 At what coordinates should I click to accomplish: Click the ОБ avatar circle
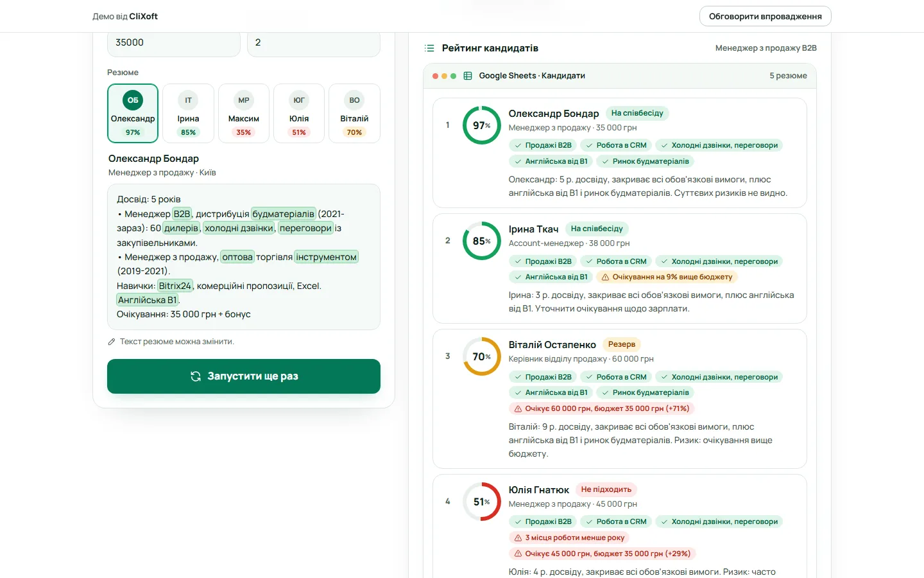(133, 100)
